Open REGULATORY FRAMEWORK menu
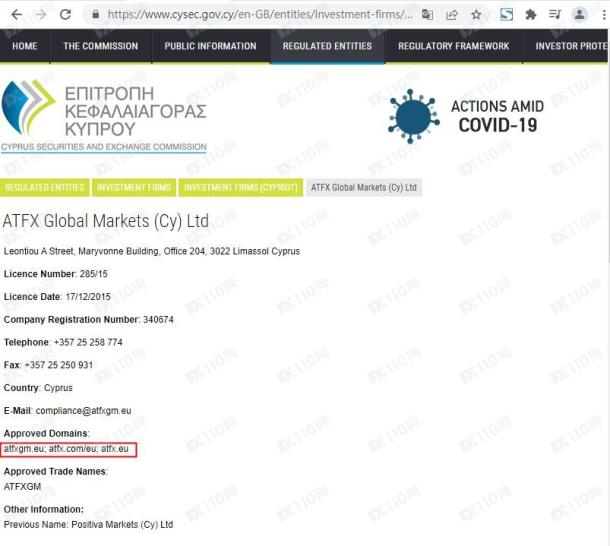The image size is (610, 546). pyautogui.click(x=454, y=46)
